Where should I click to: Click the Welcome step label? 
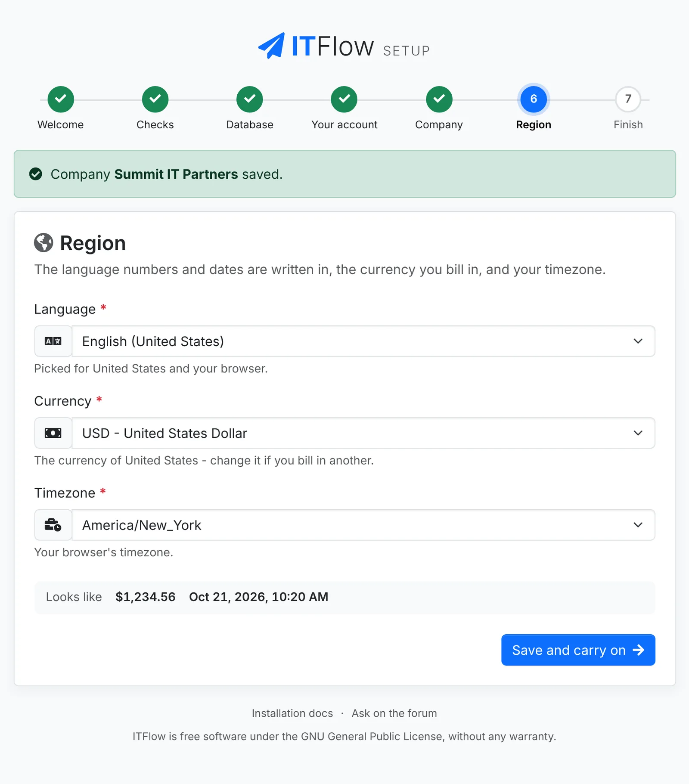61,124
